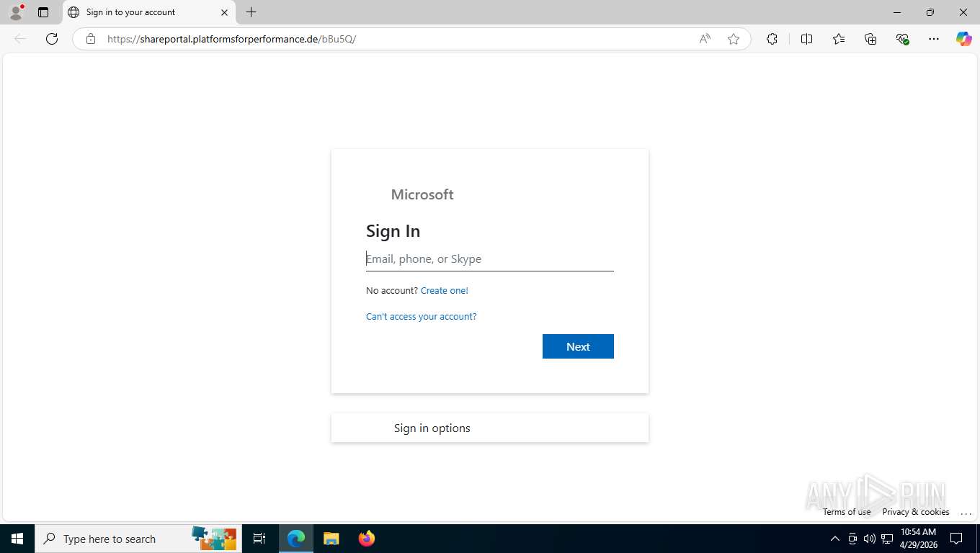Open the meet now tray icon
The image size is (980, 553).
click(852, 539)
